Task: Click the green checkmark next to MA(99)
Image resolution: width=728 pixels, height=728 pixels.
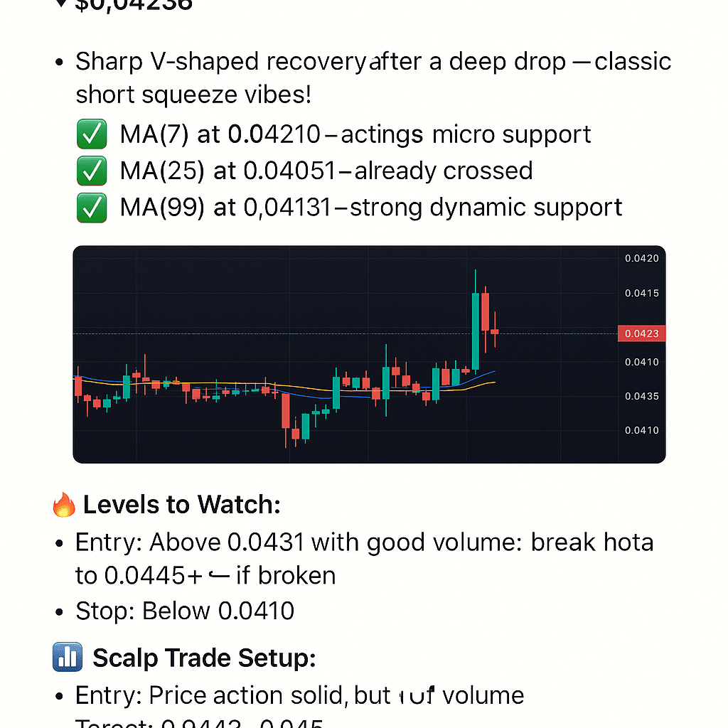Action: pos(91,208)
